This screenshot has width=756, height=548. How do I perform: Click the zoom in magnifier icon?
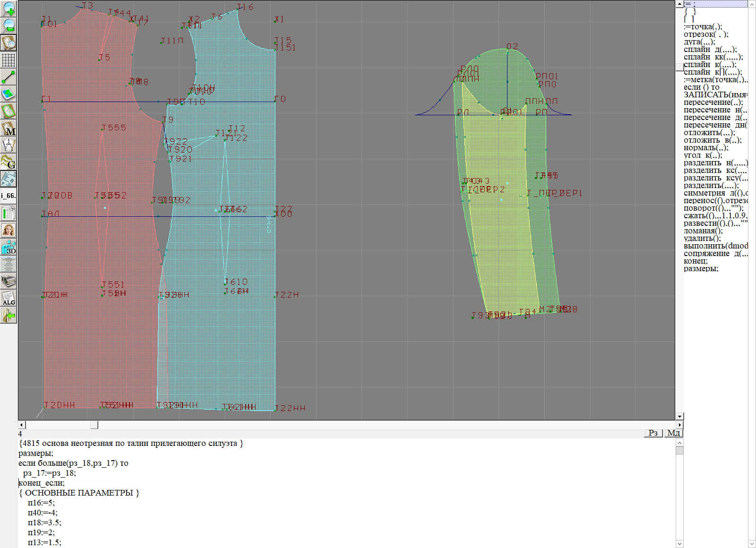[x=9, y=8]
